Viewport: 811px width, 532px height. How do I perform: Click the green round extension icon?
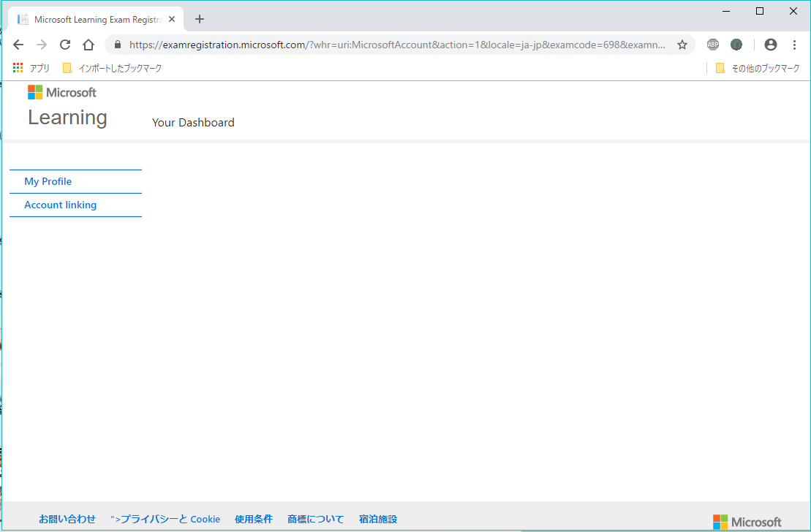click(736, 45)
